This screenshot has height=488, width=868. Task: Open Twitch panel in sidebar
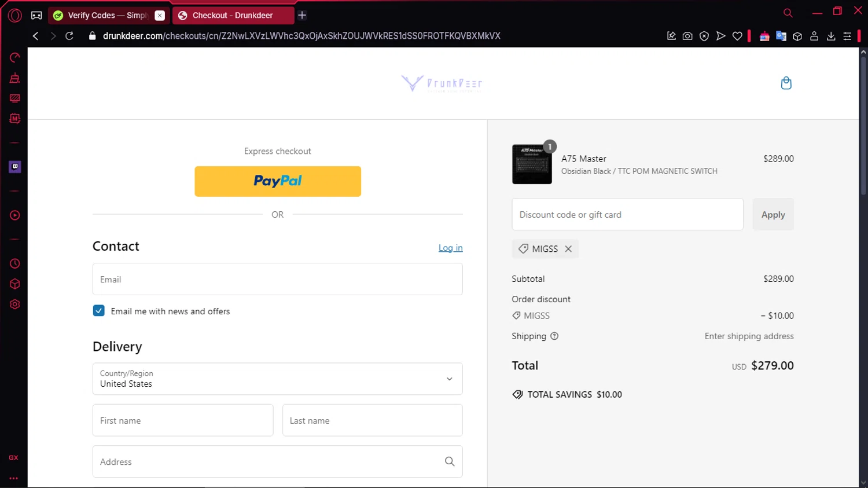tap(15, 167)
